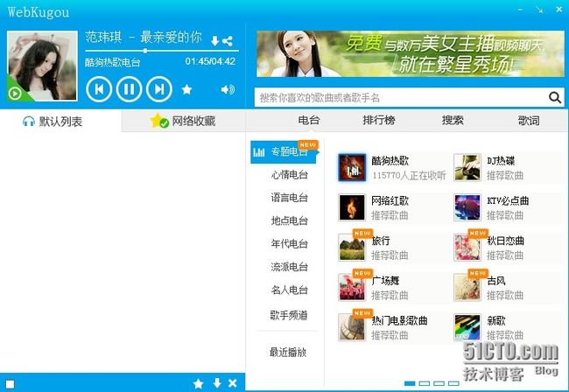
Task: Download the current song via arrow icon
Action: [x=214, y=41]
